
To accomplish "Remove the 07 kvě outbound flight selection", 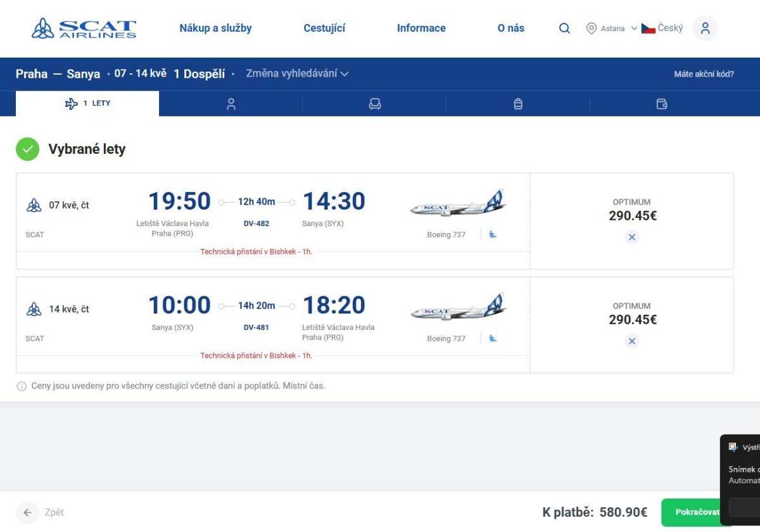I will pyautogui.click(x=631, y=237).
